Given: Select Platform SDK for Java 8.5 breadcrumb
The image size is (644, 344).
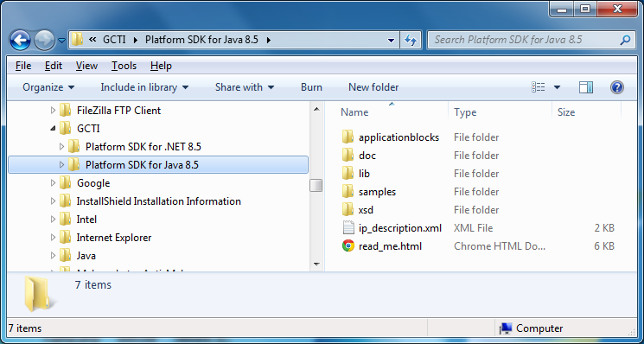Looking at the screenshot, I should [201, 40].
